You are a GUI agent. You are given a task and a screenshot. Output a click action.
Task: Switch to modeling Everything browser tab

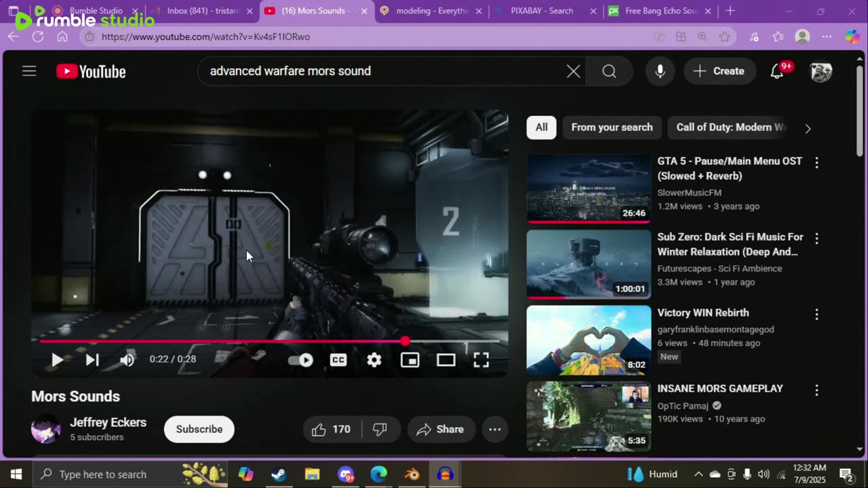pos(431,11)
